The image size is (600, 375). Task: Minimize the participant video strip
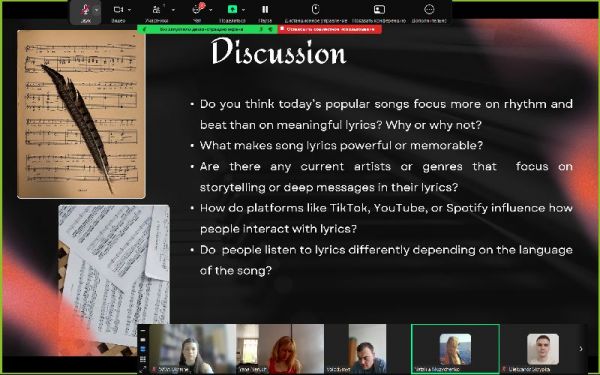pos(143,331)
